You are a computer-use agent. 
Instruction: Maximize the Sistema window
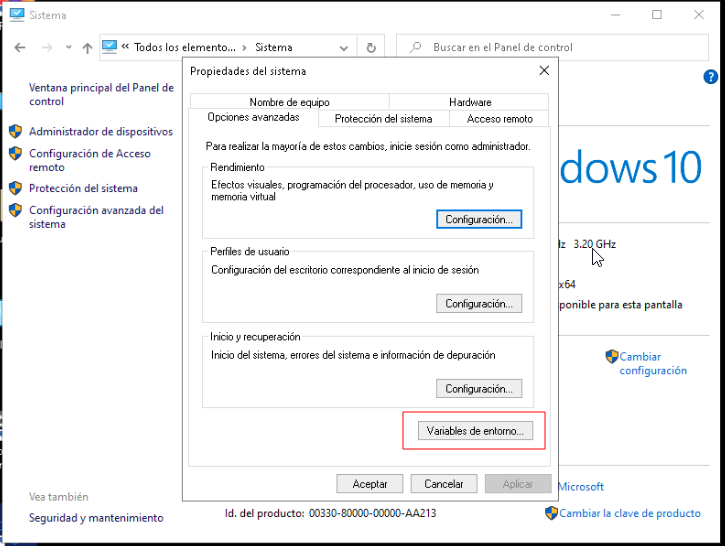[x=657, y=15]
